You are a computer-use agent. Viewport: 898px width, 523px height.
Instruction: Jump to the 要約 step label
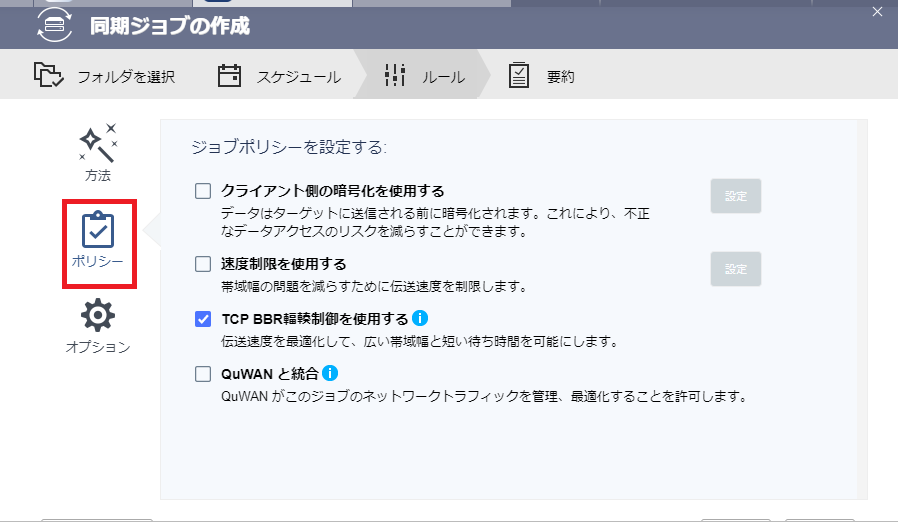(x=560, y=77)
